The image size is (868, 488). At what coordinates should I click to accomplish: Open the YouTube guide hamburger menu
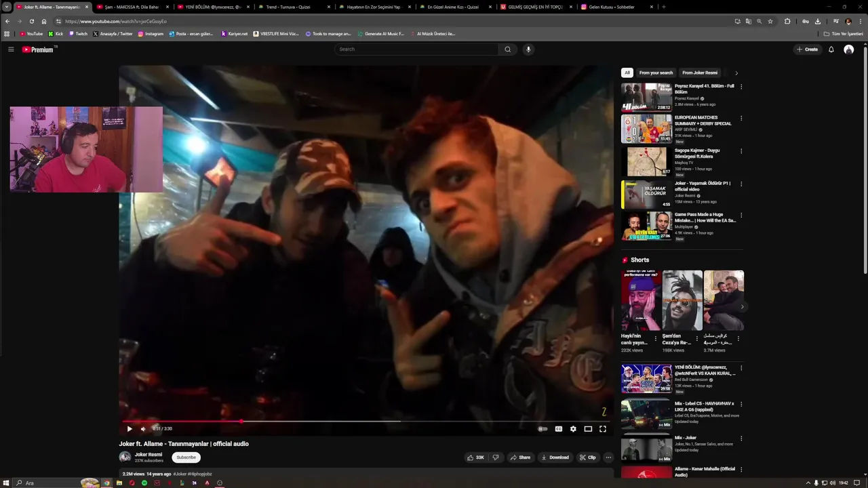tap(11, 49)
